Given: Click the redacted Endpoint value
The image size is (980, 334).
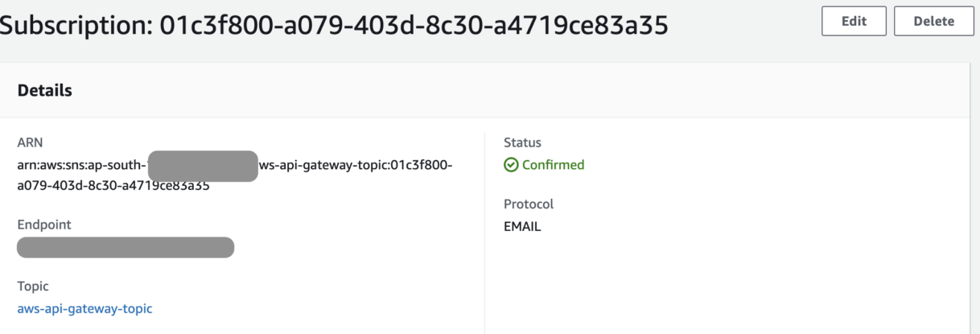Looking at the screenshot, I should point(126,247).
